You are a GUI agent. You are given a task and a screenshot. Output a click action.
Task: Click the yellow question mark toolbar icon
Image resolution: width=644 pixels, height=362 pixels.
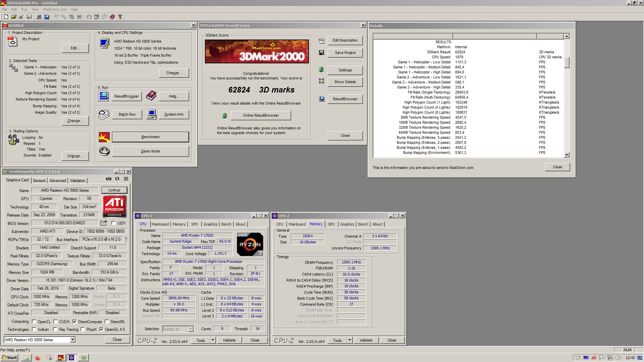(x=120, y=17)
